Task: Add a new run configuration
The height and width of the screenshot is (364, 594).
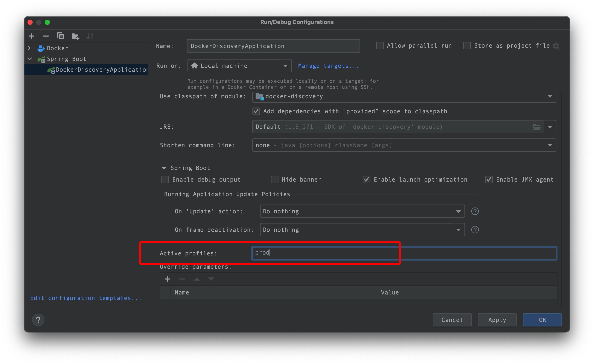Action: (x=31, y=36)
